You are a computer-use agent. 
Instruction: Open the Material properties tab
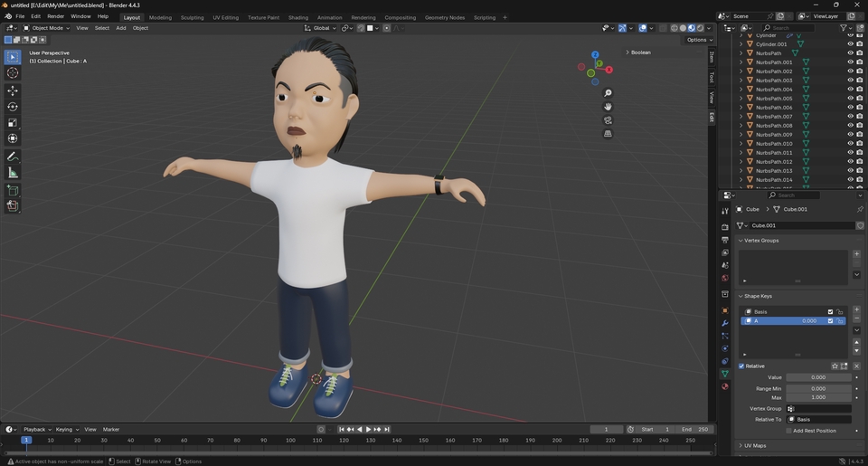(x=725, y=386)
